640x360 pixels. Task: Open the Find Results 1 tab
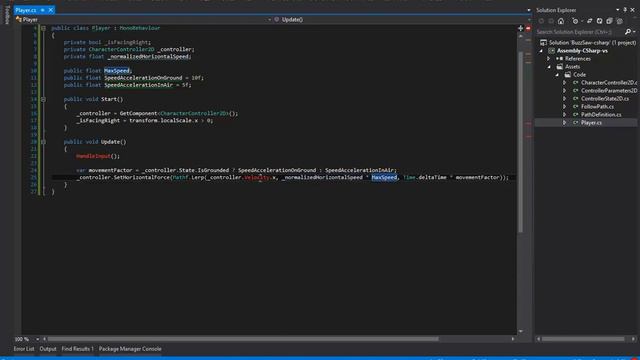[78, 349]
